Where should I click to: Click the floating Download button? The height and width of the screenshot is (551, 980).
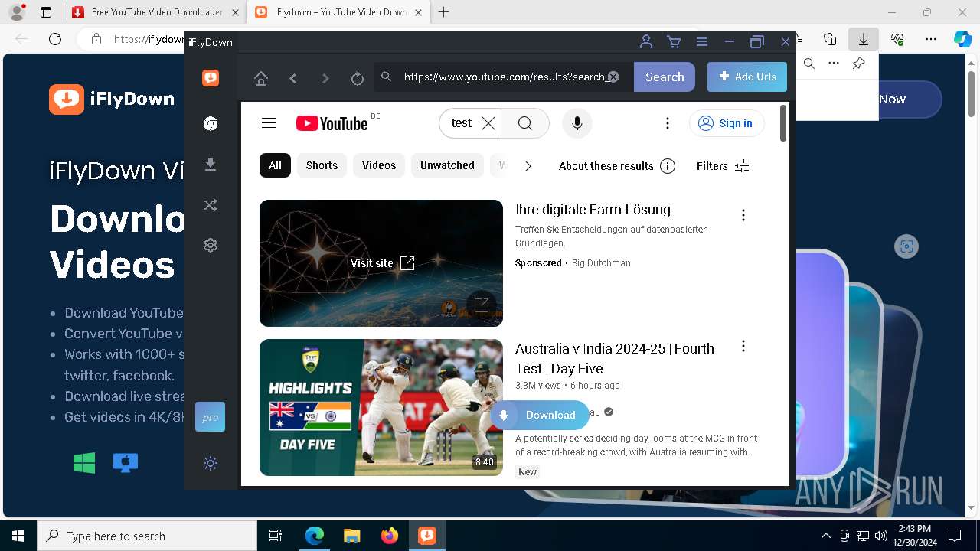pos(541,415)
